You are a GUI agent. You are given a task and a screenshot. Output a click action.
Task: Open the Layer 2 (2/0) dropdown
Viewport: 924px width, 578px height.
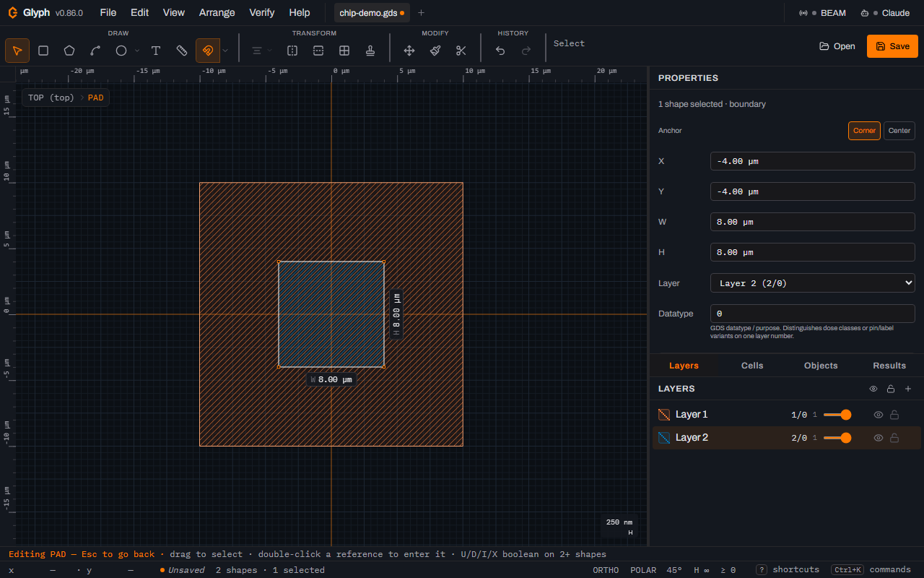[813, 283]
